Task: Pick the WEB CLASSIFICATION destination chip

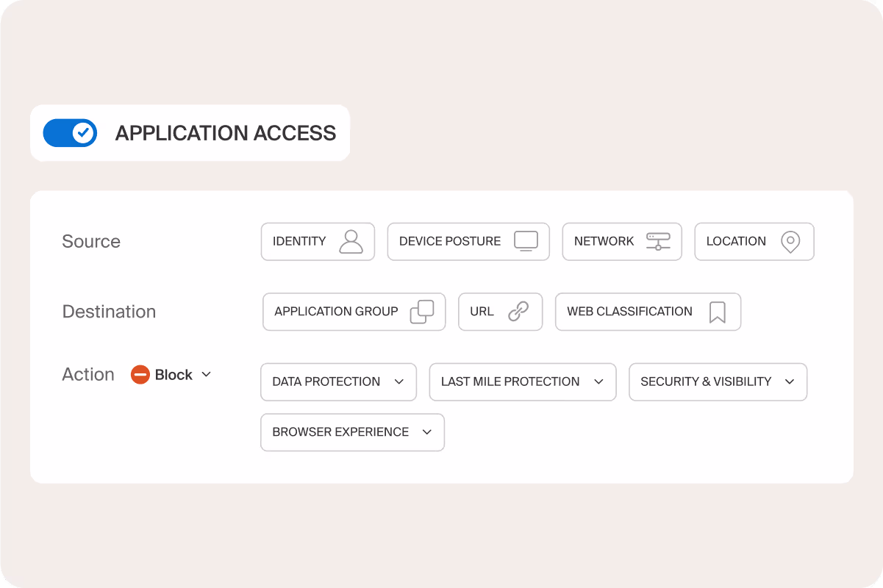Action: coord(629,312)
